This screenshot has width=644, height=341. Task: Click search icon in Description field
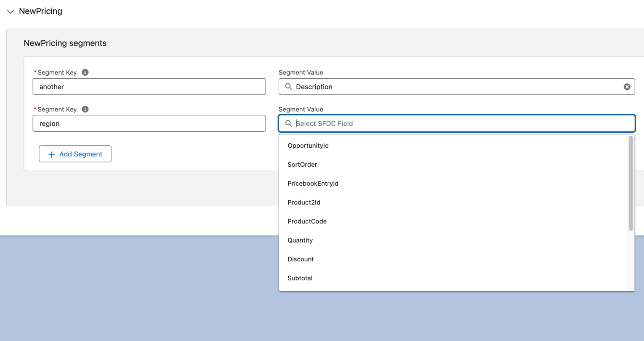click(x=289, y=87)
